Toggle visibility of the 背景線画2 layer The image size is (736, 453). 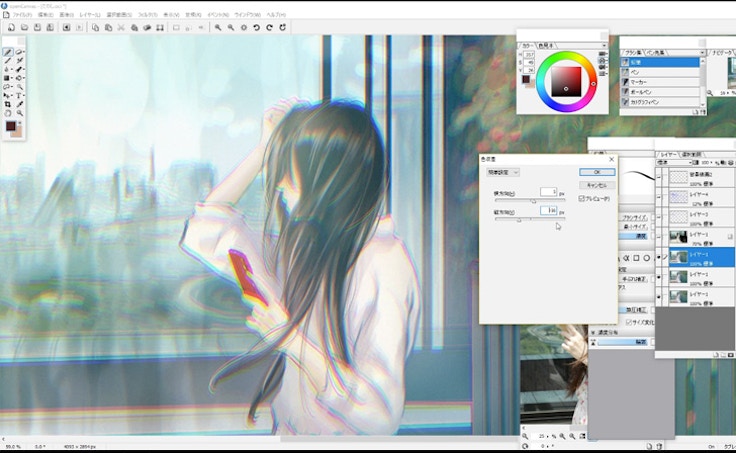coord(660,175)
